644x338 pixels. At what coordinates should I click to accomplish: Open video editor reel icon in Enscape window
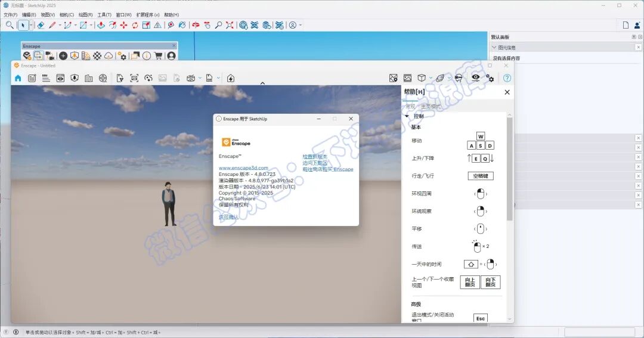pos(103,78)
